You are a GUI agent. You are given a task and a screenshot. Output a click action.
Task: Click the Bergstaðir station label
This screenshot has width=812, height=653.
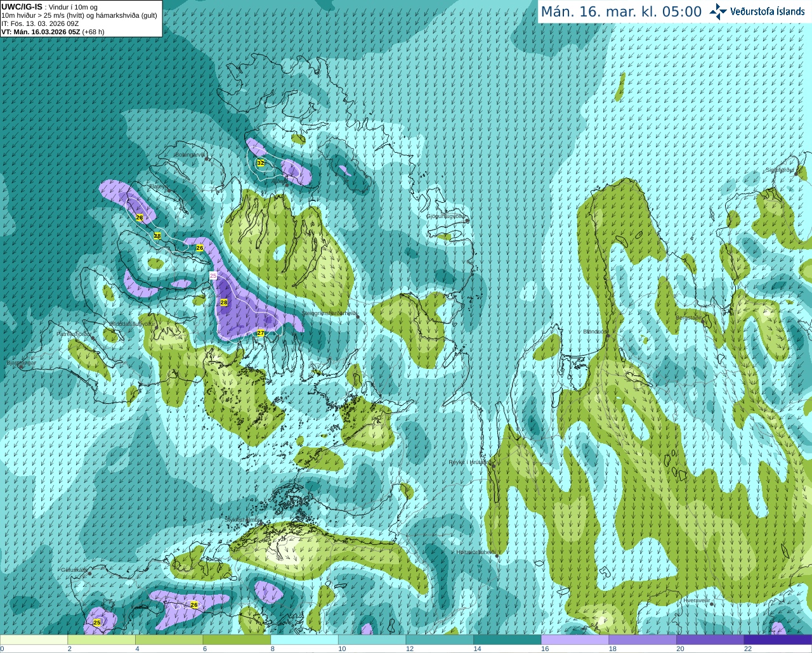pyautogui.click(x=688, y=318)
